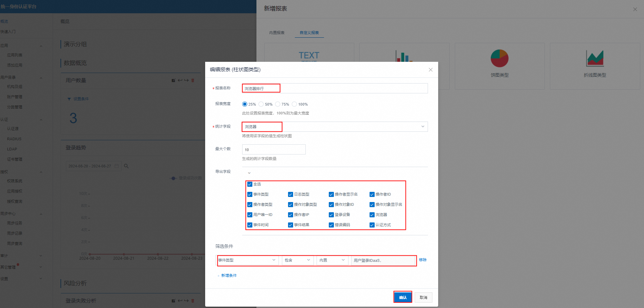Uncheck the 浏览器 export field checkbox
The image size is (644, 308).
click(372, 215)
